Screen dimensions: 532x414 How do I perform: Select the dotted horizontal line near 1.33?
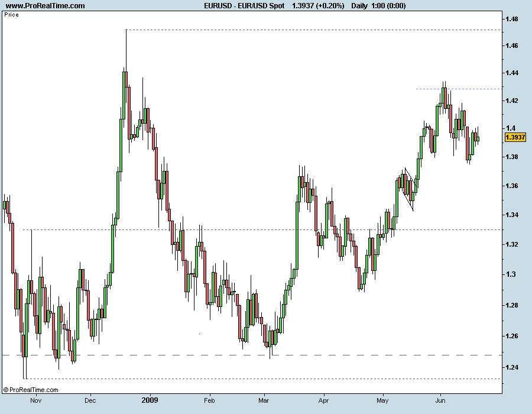(x=261, y=229)
